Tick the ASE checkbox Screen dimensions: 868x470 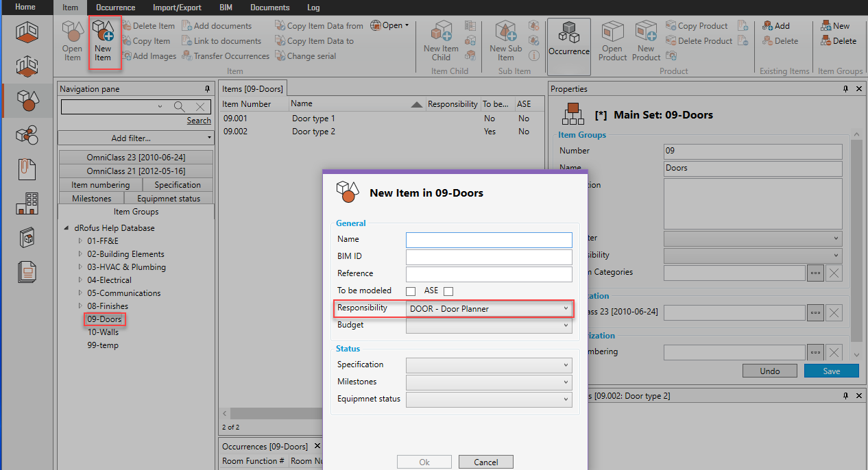coord(448,291)
